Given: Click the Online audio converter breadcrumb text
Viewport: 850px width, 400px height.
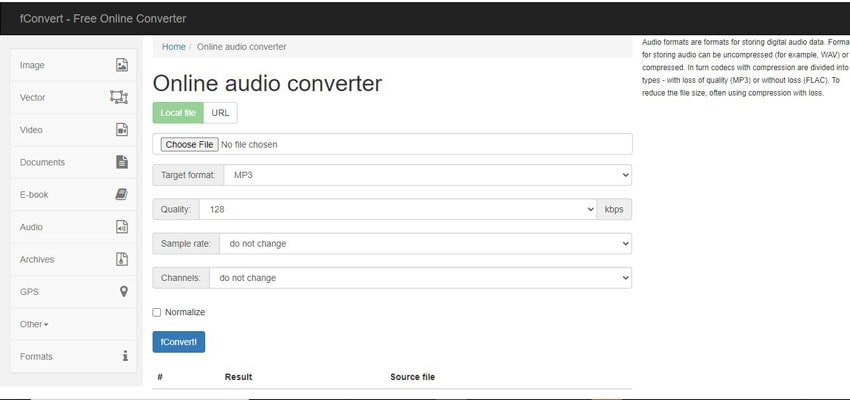Looking at the screenshot, I should (x=241, y=47).
